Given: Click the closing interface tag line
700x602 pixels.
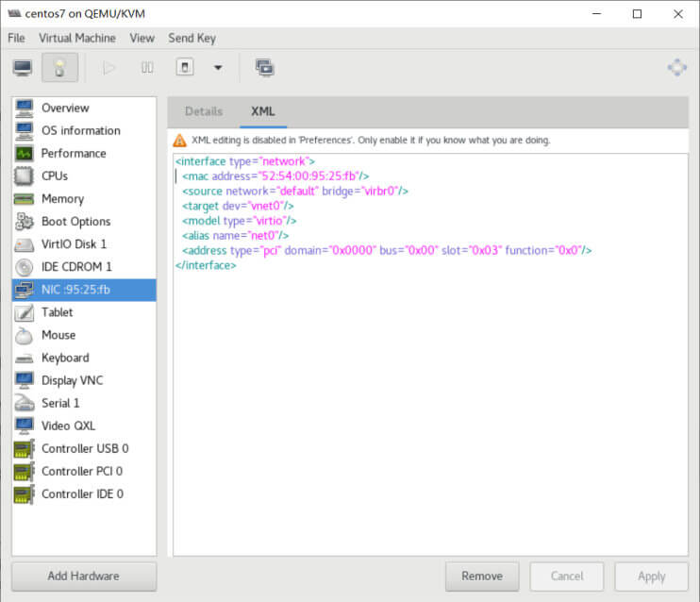Looking at the screenshot, I should pyautogui.click(x=206, y=265).
